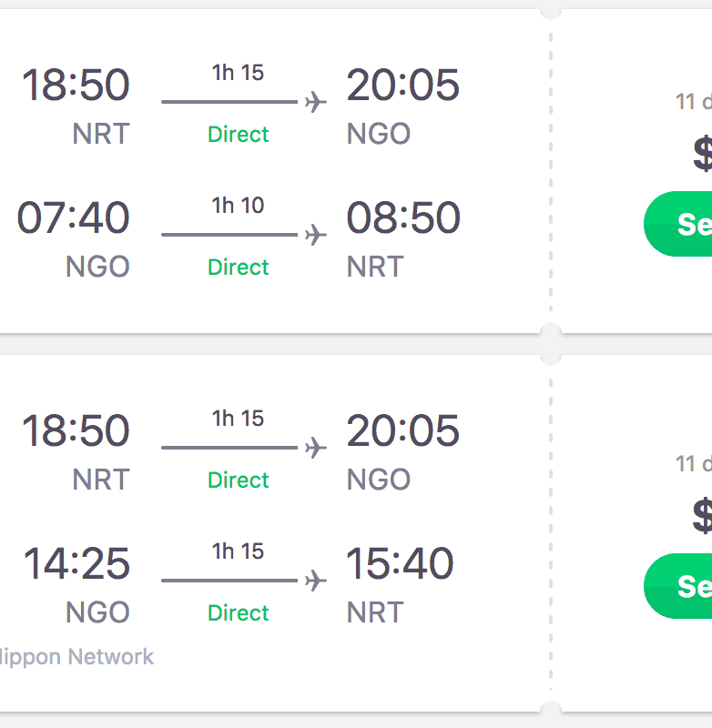The height and width of the screenshot is (728, 712).
Task: Click Direct label under the 1h 10 duration
Action: [x=239, y=268]
